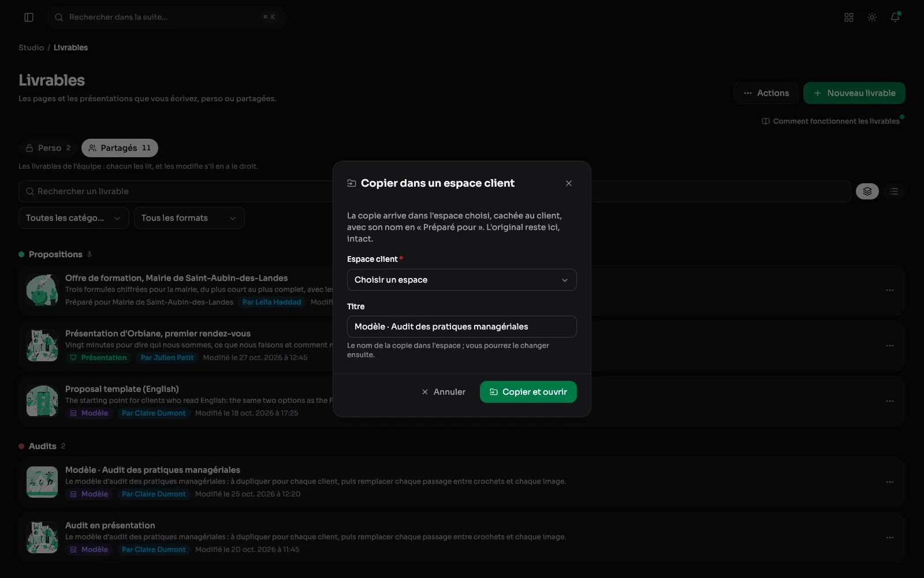This screenshot has width=924, height=578.
Task: Click the Par Leïla Haddad tag
Action: [271, 302]
